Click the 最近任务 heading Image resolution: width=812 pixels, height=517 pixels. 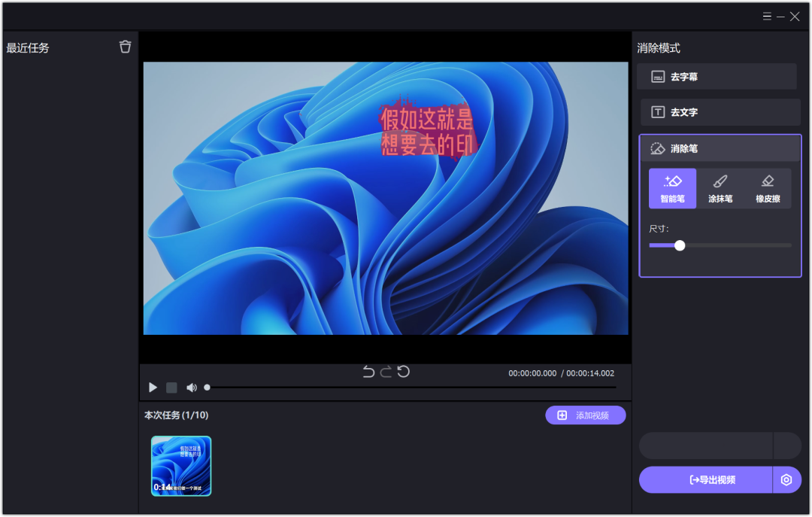click(x=28, y=48)
